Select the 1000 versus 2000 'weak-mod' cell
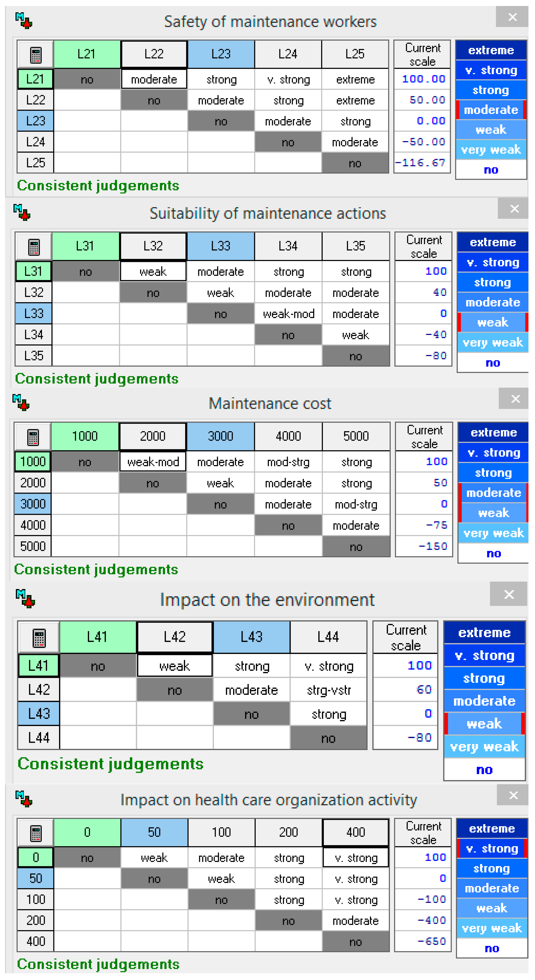535x980 pixels. 153,462
